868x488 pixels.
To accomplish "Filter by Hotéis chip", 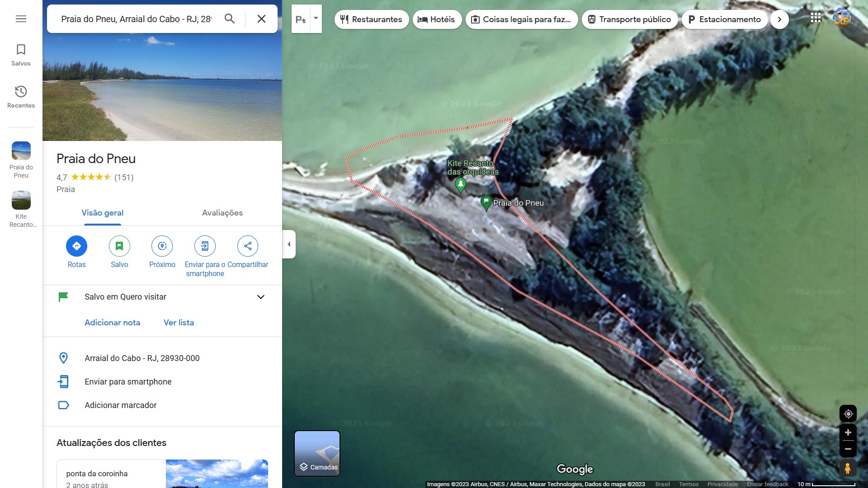I will pos(437,19).
